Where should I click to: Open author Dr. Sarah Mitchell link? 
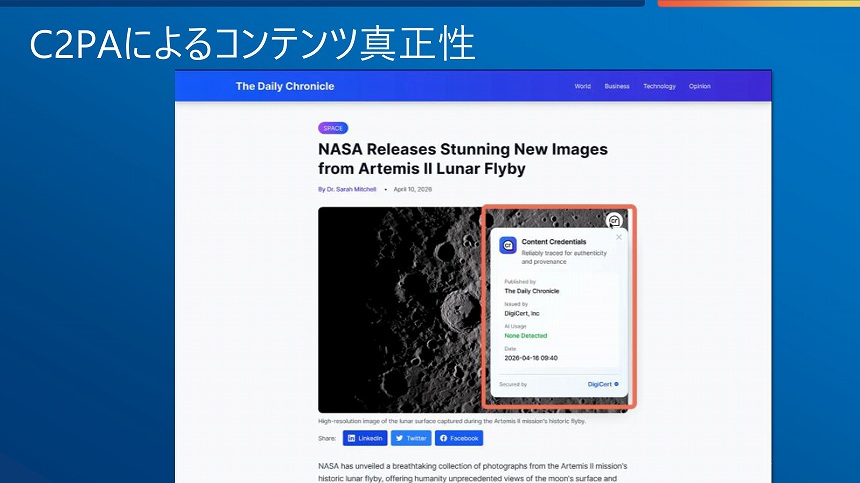347,189
